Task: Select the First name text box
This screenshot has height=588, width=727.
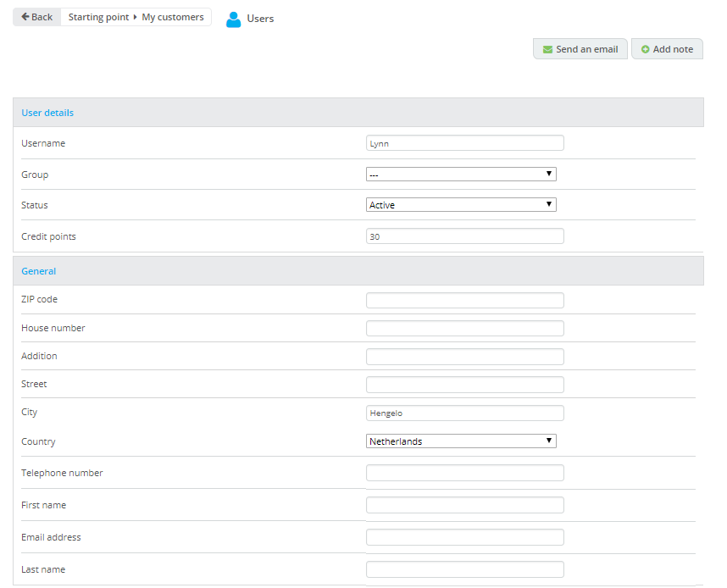Action: 464,505
